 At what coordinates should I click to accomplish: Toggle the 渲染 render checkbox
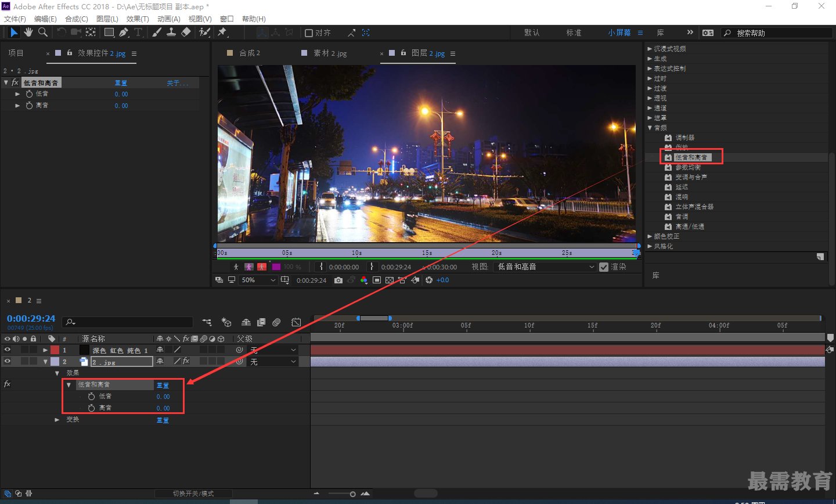point(604,267)
